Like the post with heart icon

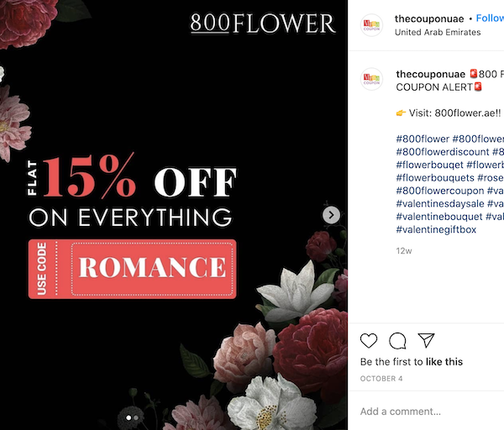pos(369,340)
